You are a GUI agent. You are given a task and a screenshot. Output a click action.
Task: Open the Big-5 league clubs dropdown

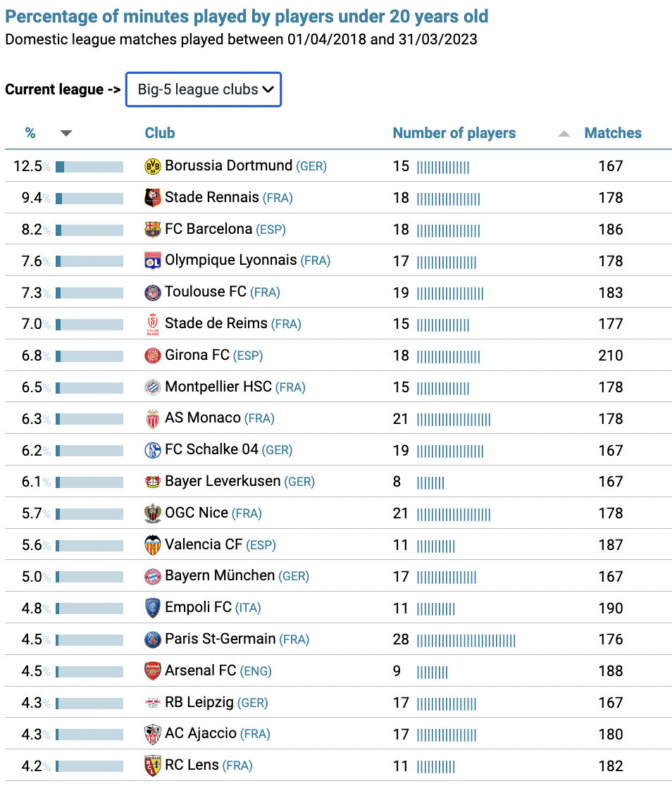204,89
